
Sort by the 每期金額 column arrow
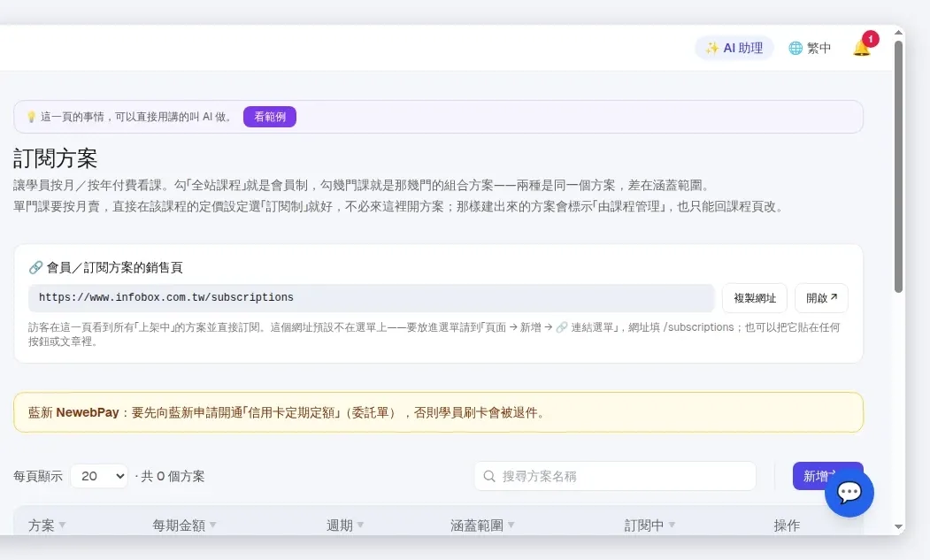point(213,525)
